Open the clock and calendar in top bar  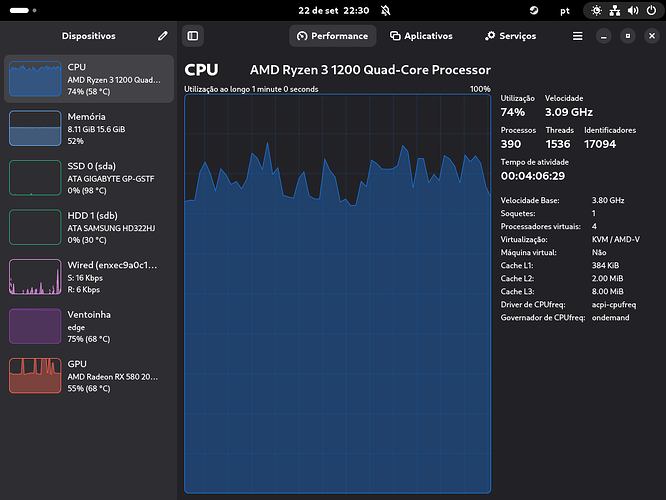pos(332,10)
